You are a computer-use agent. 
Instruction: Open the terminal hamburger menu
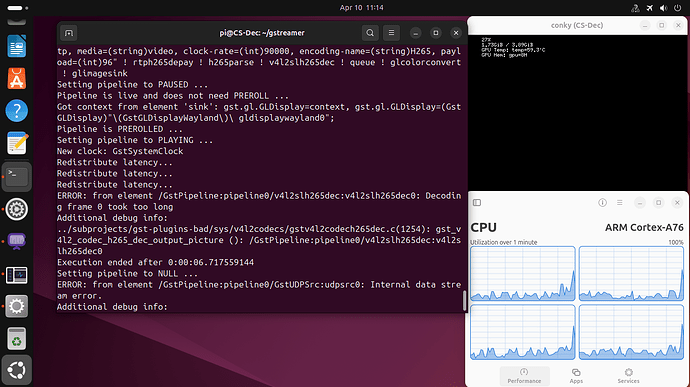pos(391,33)
